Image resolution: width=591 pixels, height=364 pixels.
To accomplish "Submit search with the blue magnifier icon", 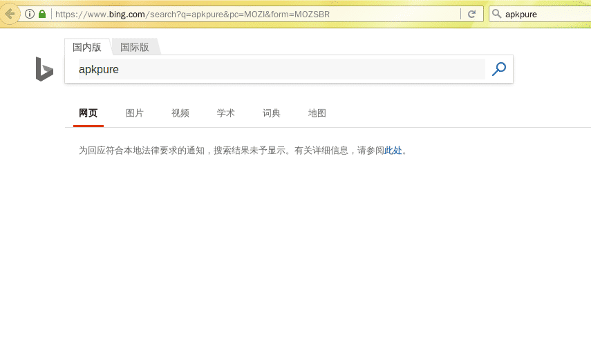I will 499,69.
